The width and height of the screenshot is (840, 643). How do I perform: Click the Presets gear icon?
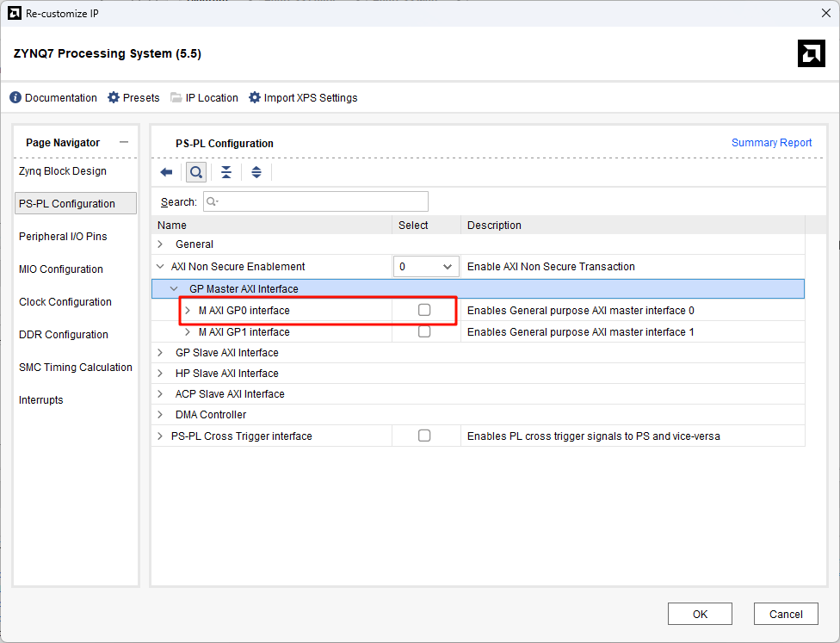click(x=114, y=97)
